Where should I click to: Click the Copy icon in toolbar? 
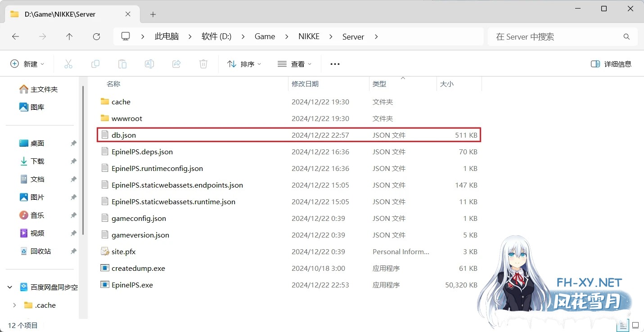pos(95,64)
